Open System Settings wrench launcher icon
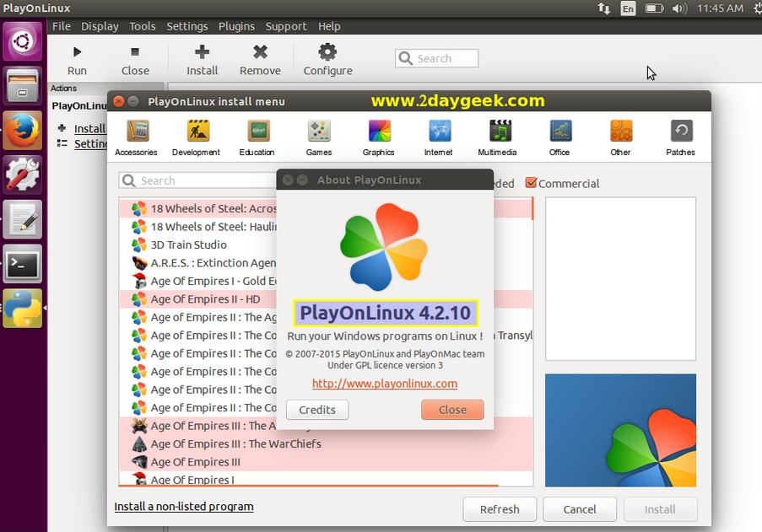Screen dimensions: 762x532 point(22,175)
